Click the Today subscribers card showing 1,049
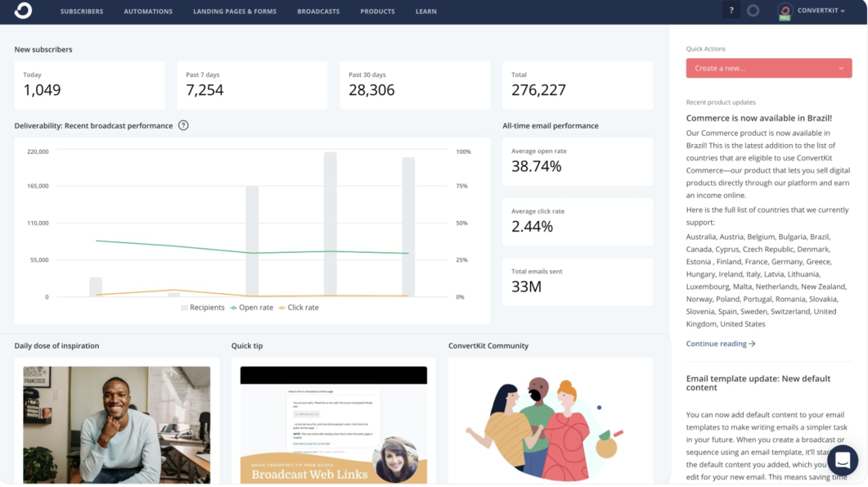868x487 pixels. coord(90,85)
